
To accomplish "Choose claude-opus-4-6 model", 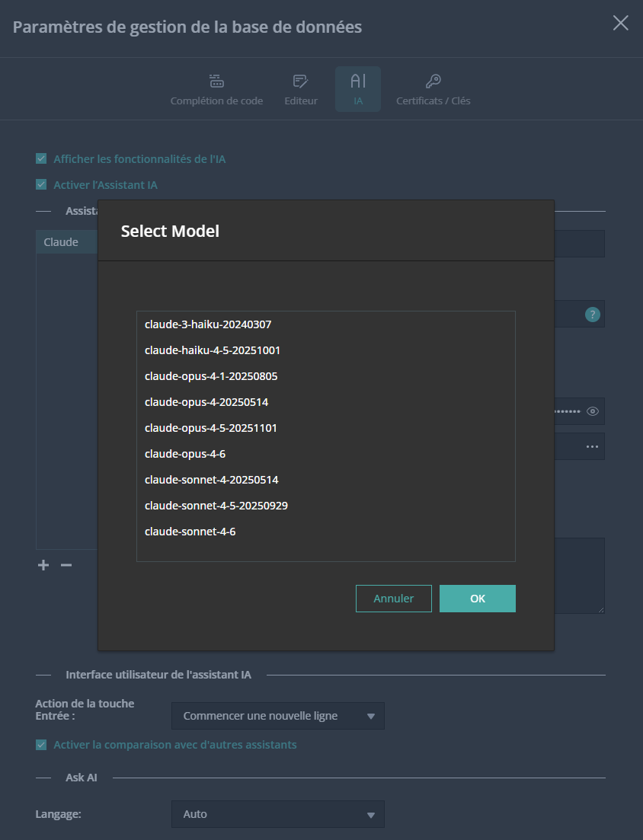I will (326, 454).
